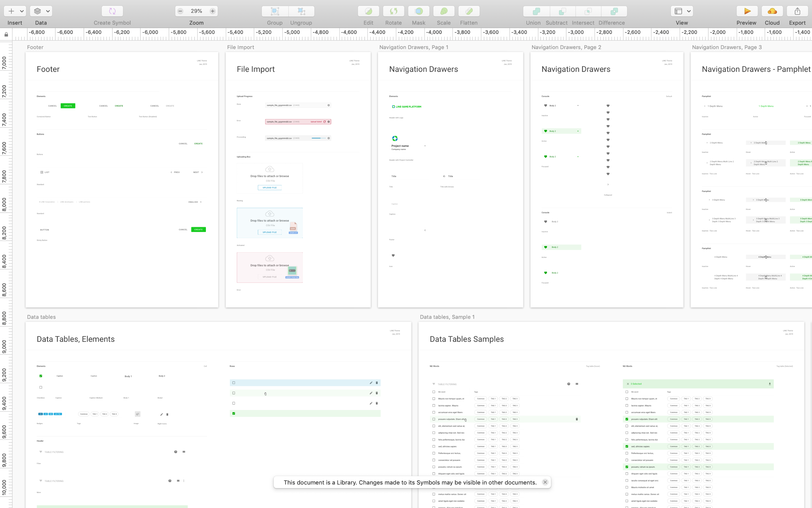Click the collapsed drawer chevron arrow
Screen dimensions: 812x508
pyautogui.click(x=608, y=184)
